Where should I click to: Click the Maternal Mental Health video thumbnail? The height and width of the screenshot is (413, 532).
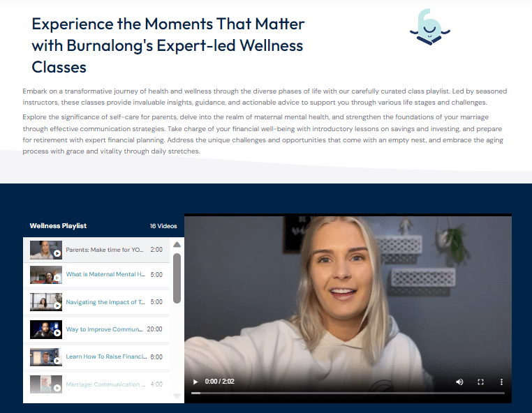tap(46, 275)
